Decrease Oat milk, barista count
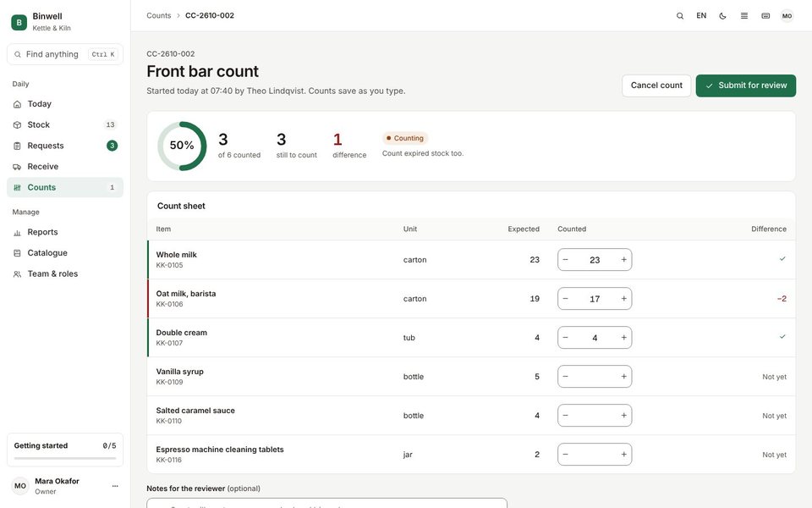 [566, 299]
